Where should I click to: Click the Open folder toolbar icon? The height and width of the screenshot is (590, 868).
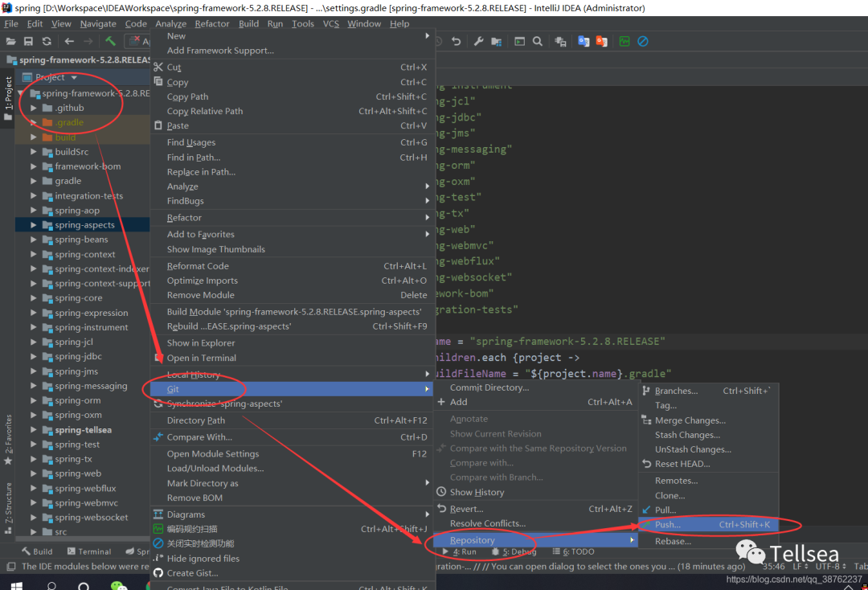click(10, 41)
